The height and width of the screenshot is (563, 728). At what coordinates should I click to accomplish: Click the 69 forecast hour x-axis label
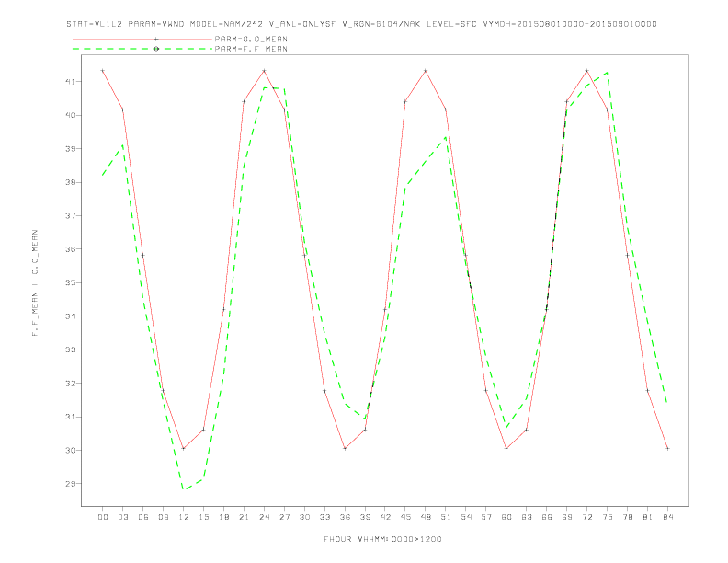click(x=567, y=517)
